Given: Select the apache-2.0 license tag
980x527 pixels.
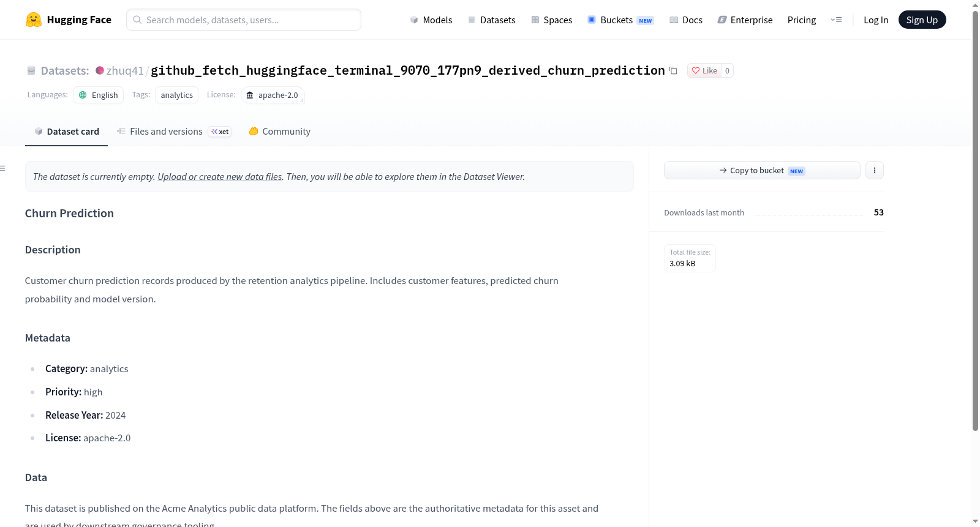Looking at the screenshot, I should click(x=273, y=95).
